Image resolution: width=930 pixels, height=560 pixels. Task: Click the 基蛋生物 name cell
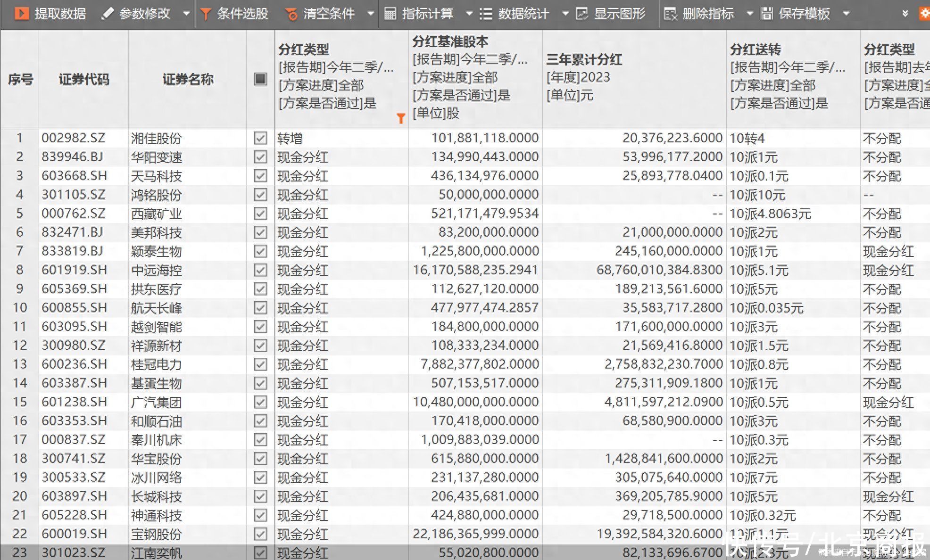coord(157,383)
